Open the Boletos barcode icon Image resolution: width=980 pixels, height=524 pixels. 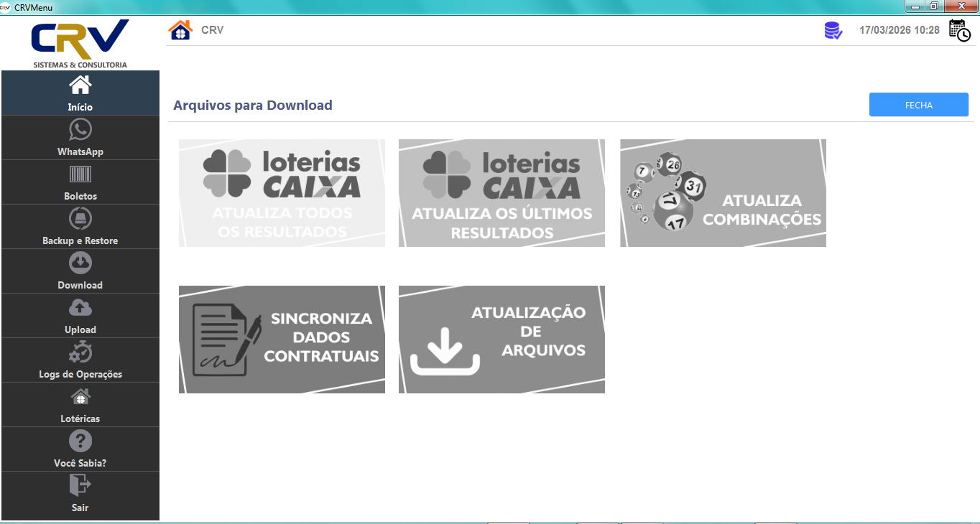[80, 174]
